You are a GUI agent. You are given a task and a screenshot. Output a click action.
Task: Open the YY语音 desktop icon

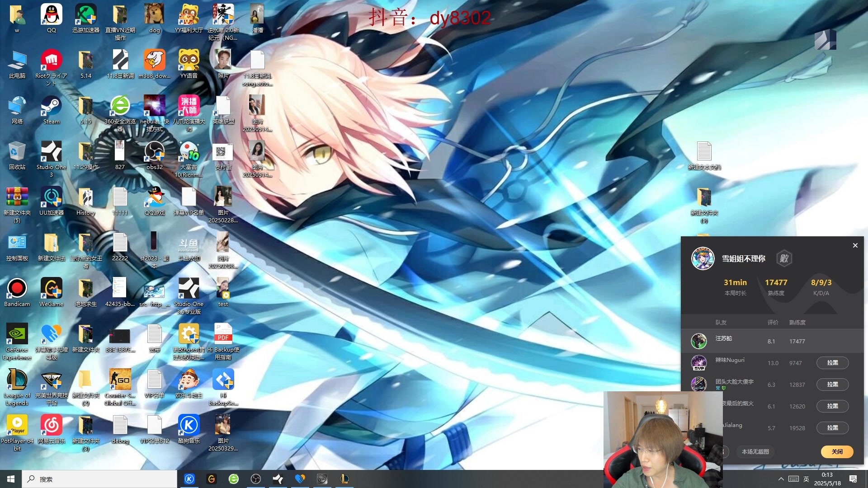click(x=189, y=64)
